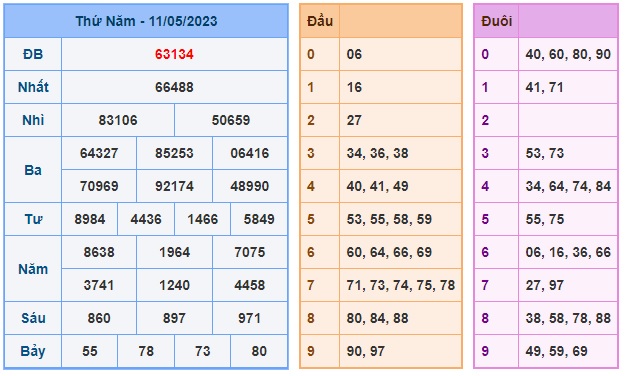
Task: Click Ba prize number 85253
Action: click(x=174, y=153)
